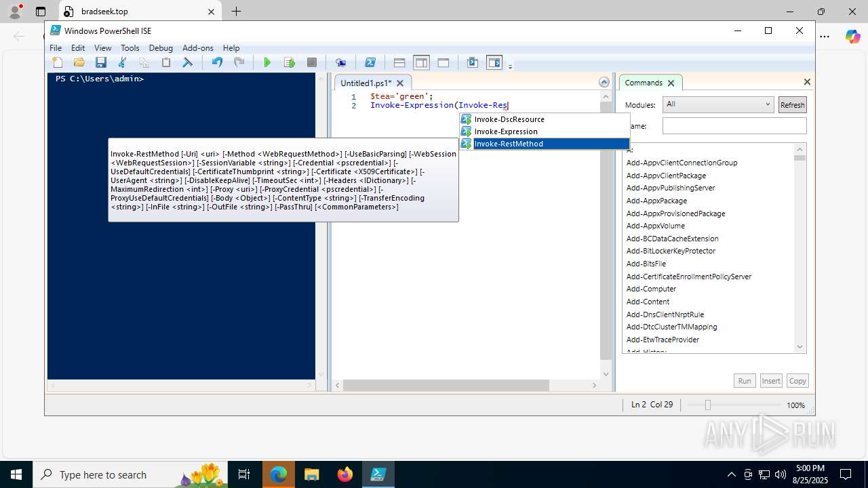This screenshot has width=868, height=488.
Task: Open the Debug menu
Action: pos(161,48)
